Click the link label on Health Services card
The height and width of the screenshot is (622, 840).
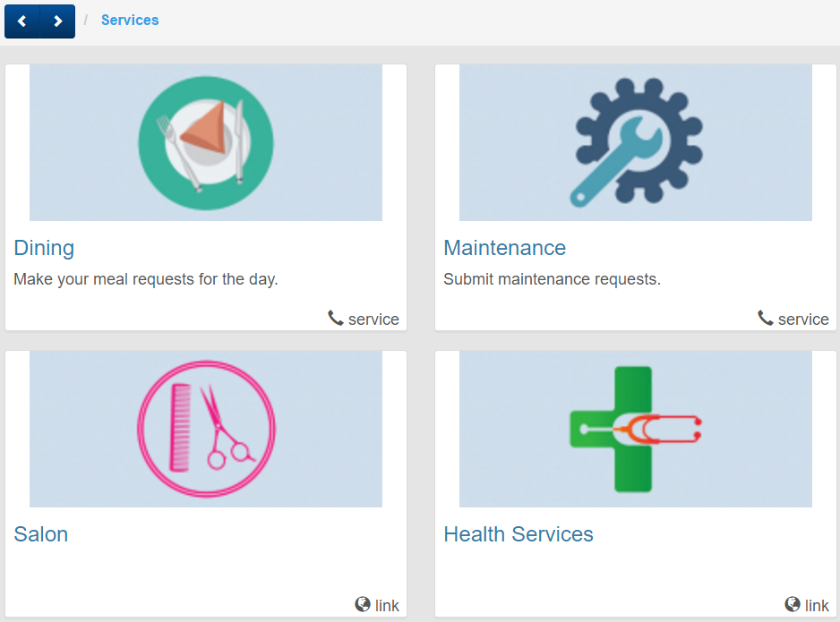click(x=817, y=605)
